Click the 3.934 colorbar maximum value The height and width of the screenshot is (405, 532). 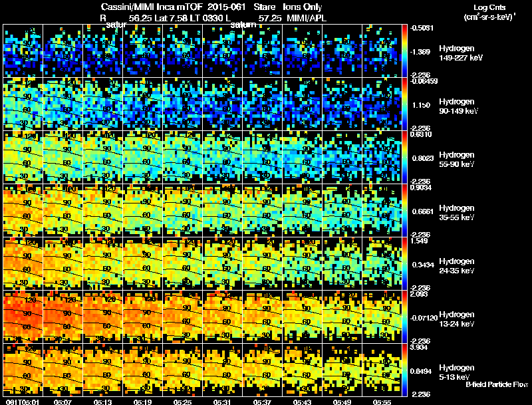(x=419, y=347)
